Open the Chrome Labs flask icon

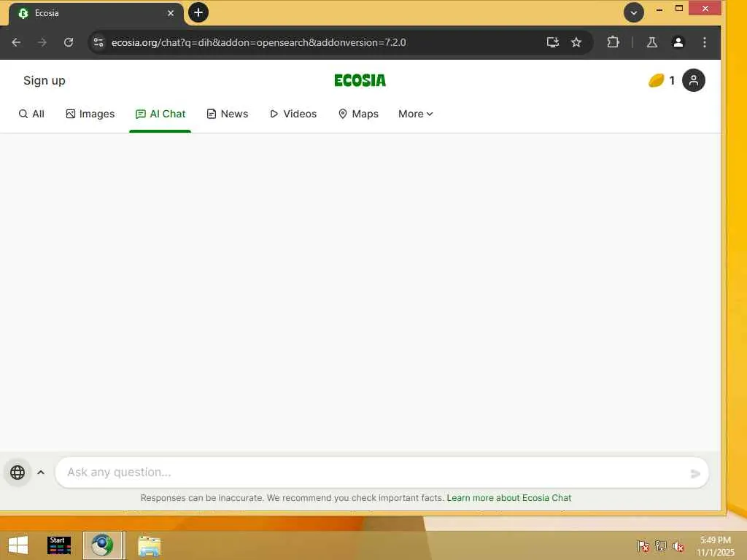[x=652, y=42]
